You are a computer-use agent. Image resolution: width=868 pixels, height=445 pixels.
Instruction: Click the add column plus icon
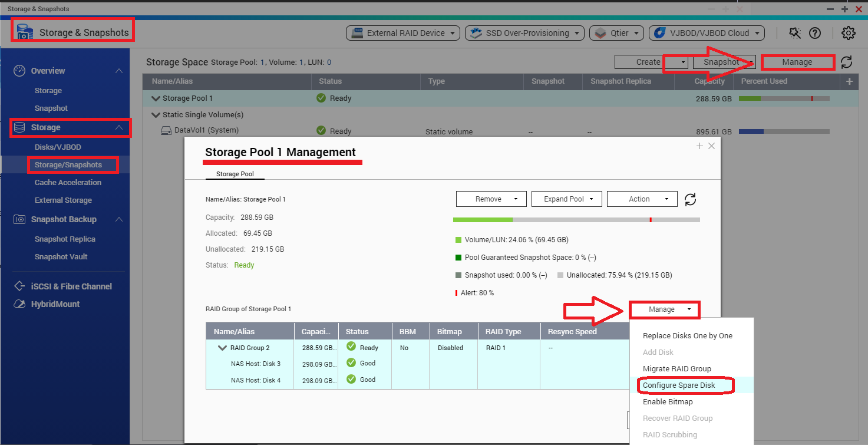pyautogui.click(x=849, y=81)
